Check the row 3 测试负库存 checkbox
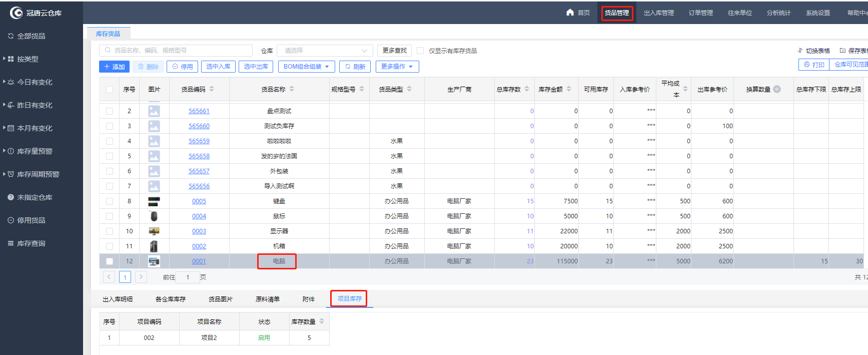The height and width of the screenshot is (355, 868). click(x=110, y=126)
